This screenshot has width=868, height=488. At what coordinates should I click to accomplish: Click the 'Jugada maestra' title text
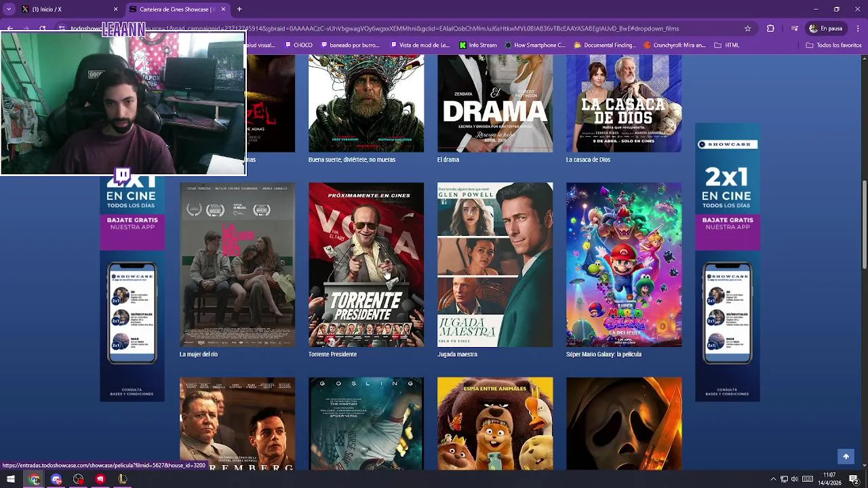(x=457, y=354)
